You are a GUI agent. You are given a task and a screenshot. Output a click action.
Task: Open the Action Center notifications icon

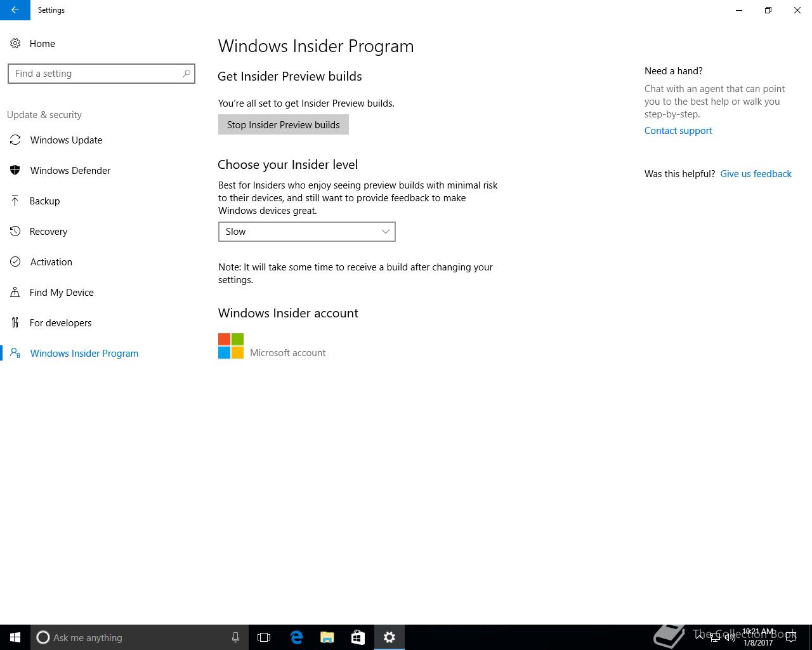(x=790, y=637)
